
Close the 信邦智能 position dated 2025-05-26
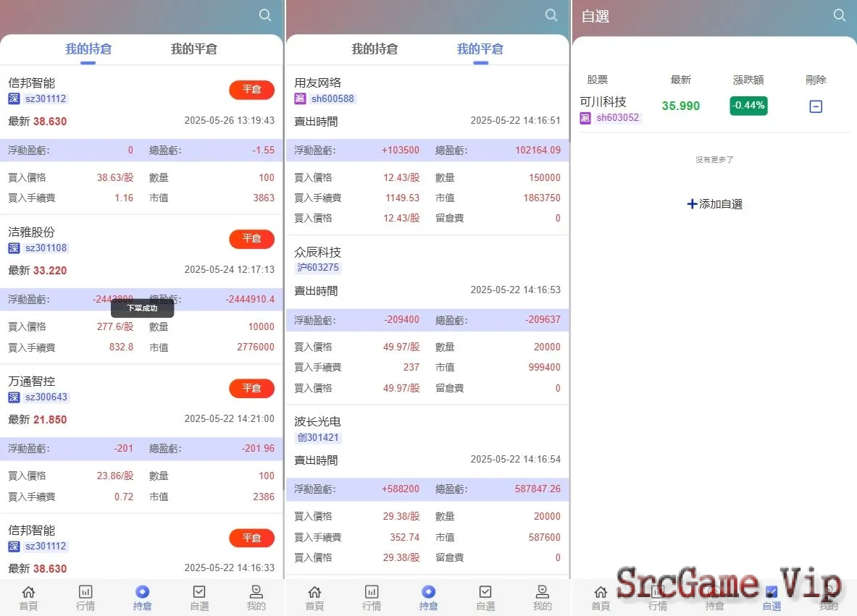251,90
